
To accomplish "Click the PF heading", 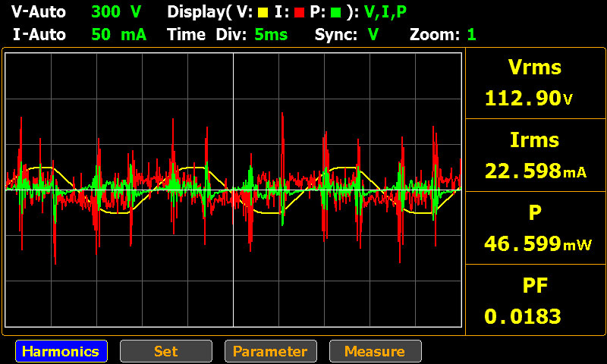I will pyautogui.click(x=535, y=285).
